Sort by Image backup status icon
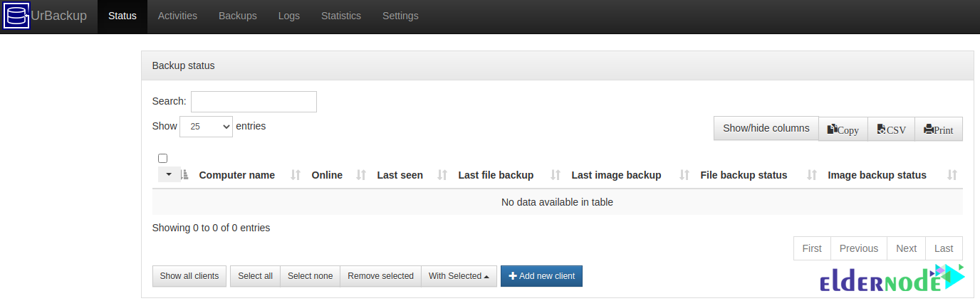The height and width of the screenshot is (301, 980). point(952,175)
